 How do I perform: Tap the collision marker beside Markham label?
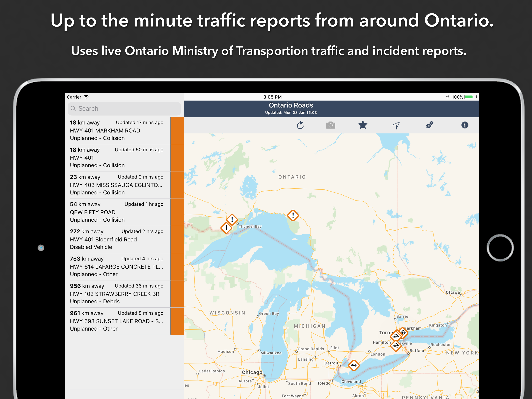point(403,333)
